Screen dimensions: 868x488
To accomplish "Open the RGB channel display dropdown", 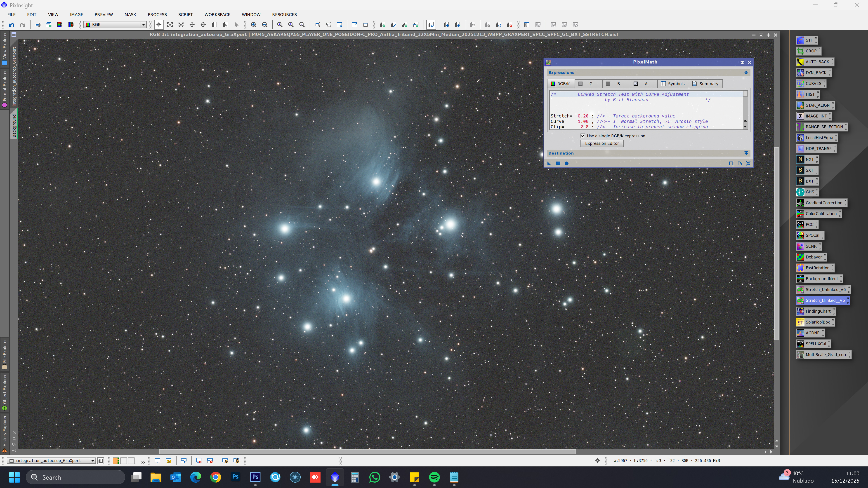I will [143, 25].
